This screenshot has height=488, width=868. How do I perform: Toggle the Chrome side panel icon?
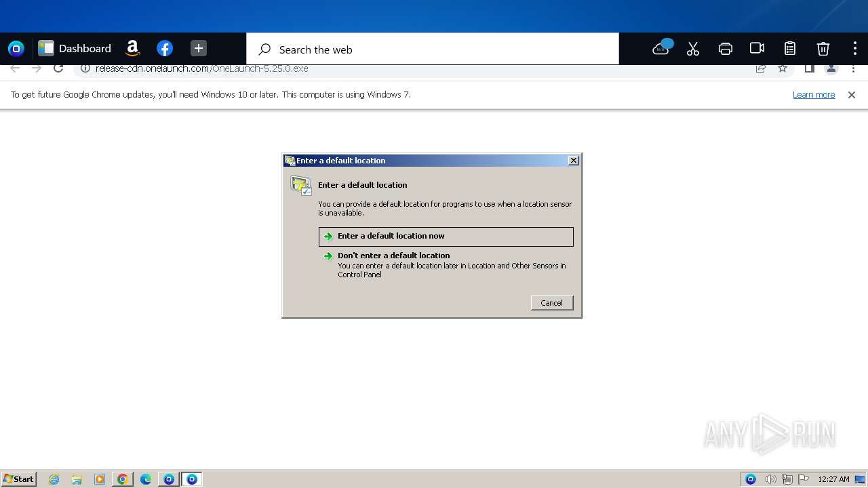tap(809, 68)
